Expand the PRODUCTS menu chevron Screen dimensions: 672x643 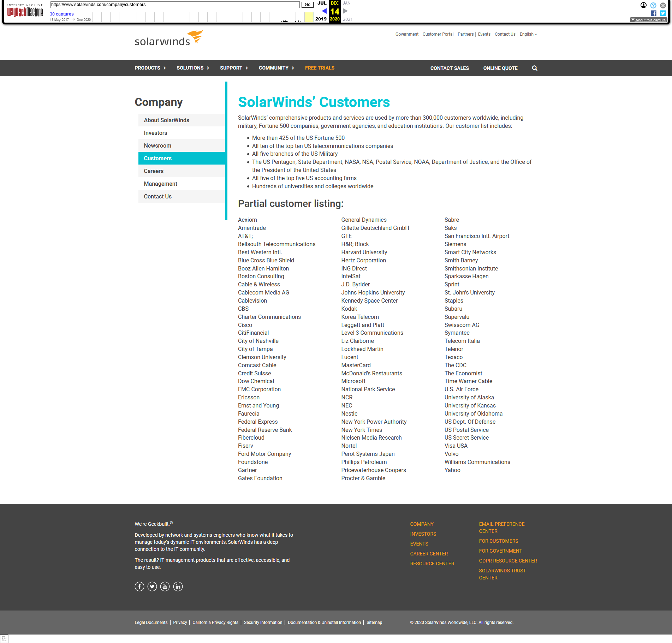(165, 68)
